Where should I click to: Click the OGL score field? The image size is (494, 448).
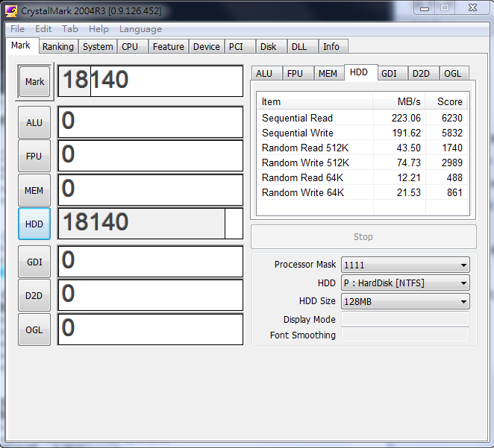(x=151, y=329)
